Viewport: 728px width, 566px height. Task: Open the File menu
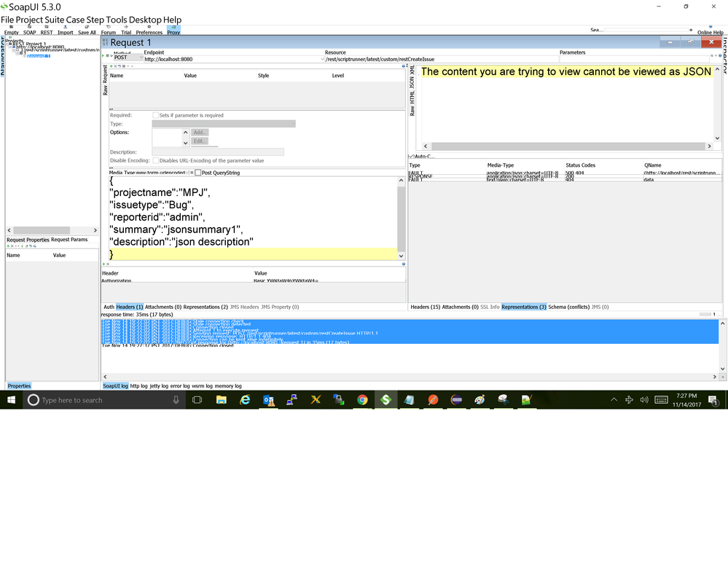coord(7,20)
